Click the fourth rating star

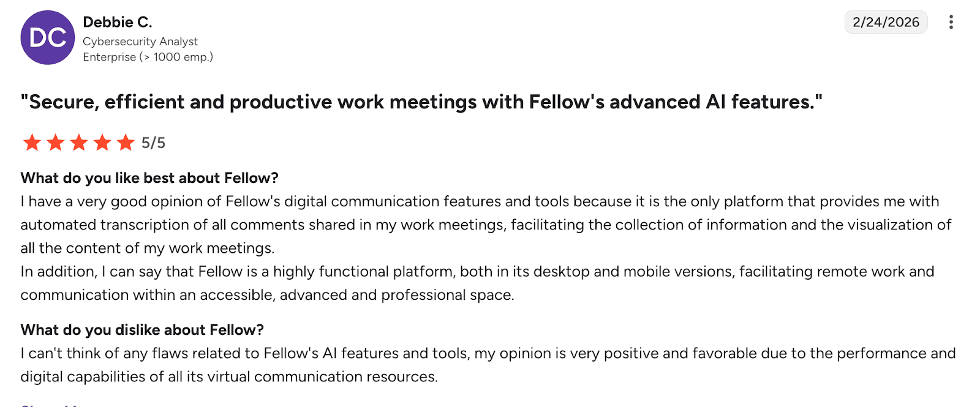pyautogui.click(x=102, y=143)
